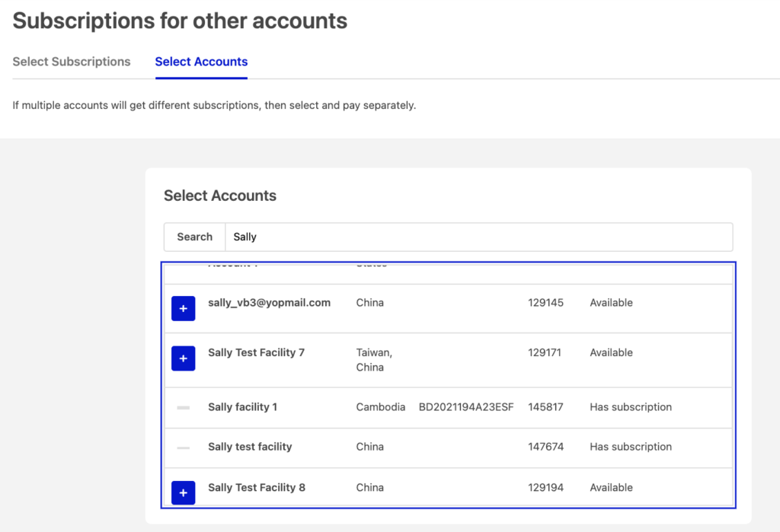Screen dimensions: 780x532
Task: Click Available status for Sally Test Facility 8
Action: pos(612,487)
